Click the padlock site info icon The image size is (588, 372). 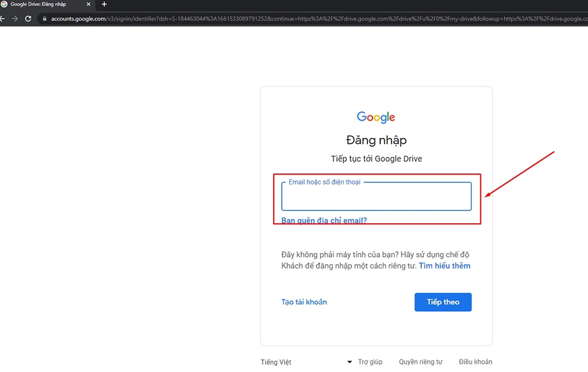coord(45,18)
